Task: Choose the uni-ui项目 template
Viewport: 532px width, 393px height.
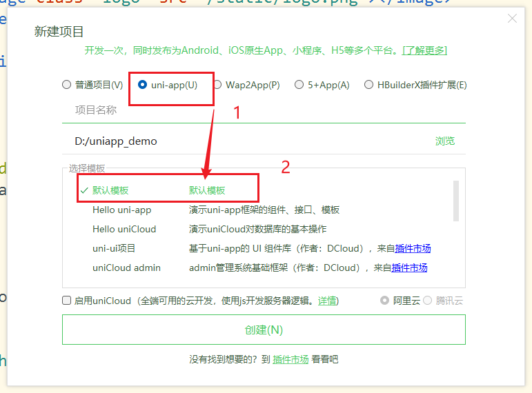Action: (x=114, y=248)
